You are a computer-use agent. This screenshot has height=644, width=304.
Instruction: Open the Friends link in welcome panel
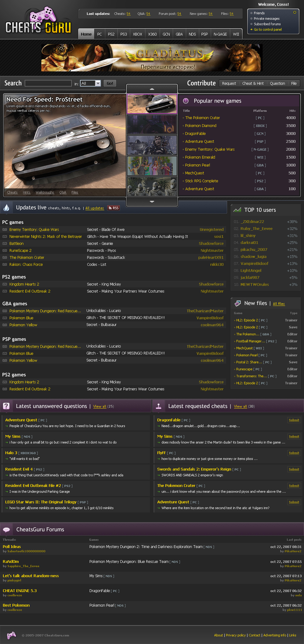tap(259, 13)
